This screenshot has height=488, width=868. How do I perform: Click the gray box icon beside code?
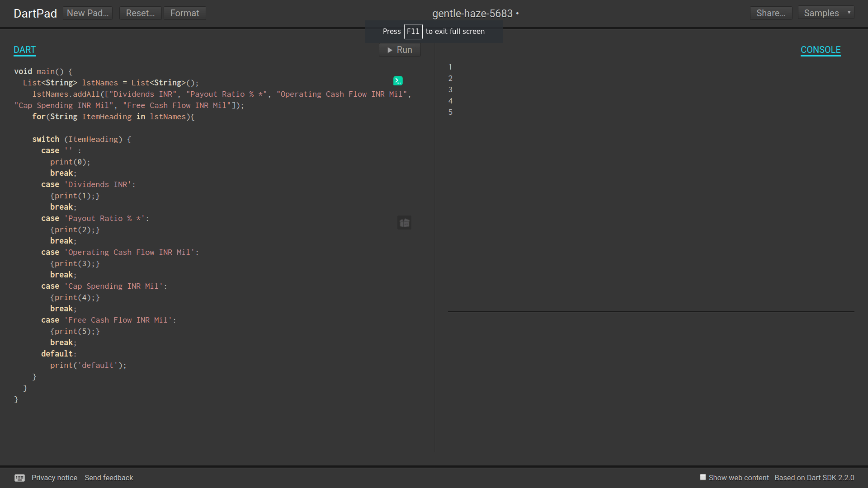point(404,223)
